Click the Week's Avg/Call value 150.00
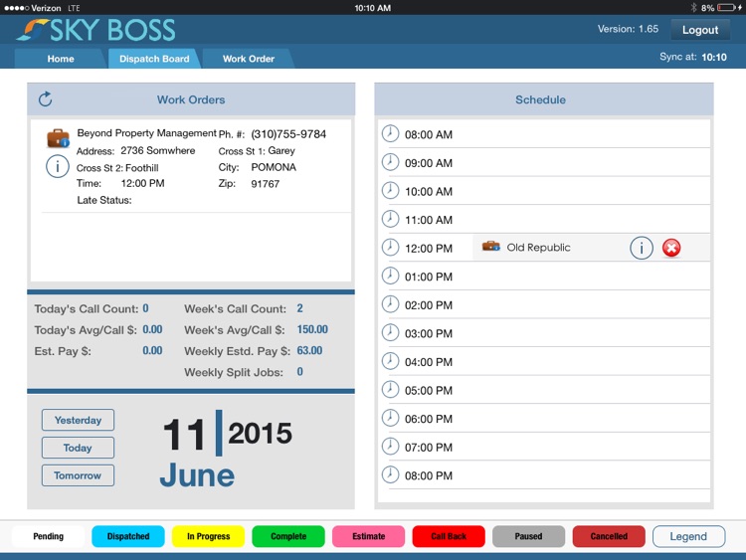The height and width of the screenshot is (560, 746). point(312,329)
